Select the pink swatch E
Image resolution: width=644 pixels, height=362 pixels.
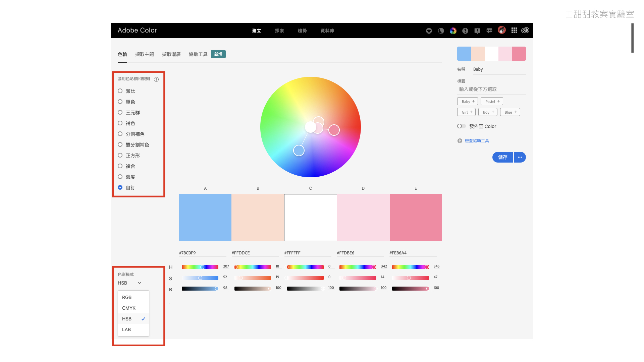coord(416,217)
